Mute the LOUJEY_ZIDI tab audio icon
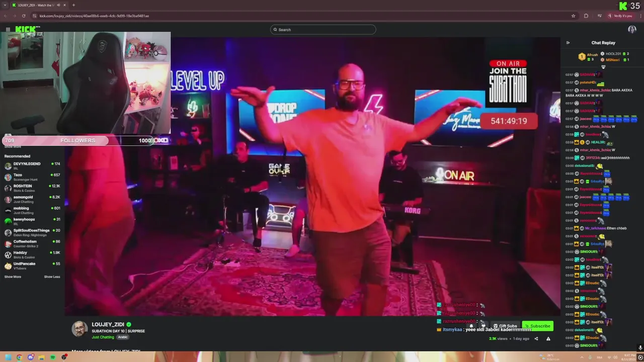Viewport: 644px width, 362px height. pyautogui.click(x=58, y=5)
